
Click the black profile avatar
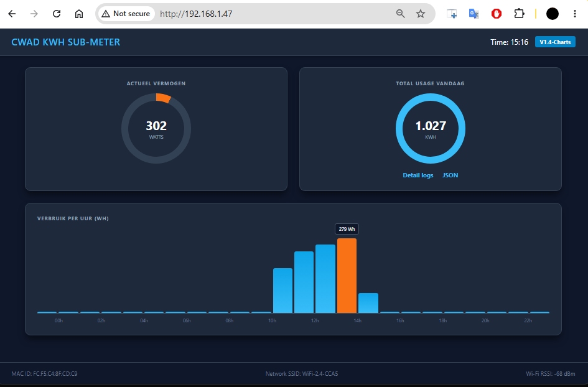[x=553, y=14]
